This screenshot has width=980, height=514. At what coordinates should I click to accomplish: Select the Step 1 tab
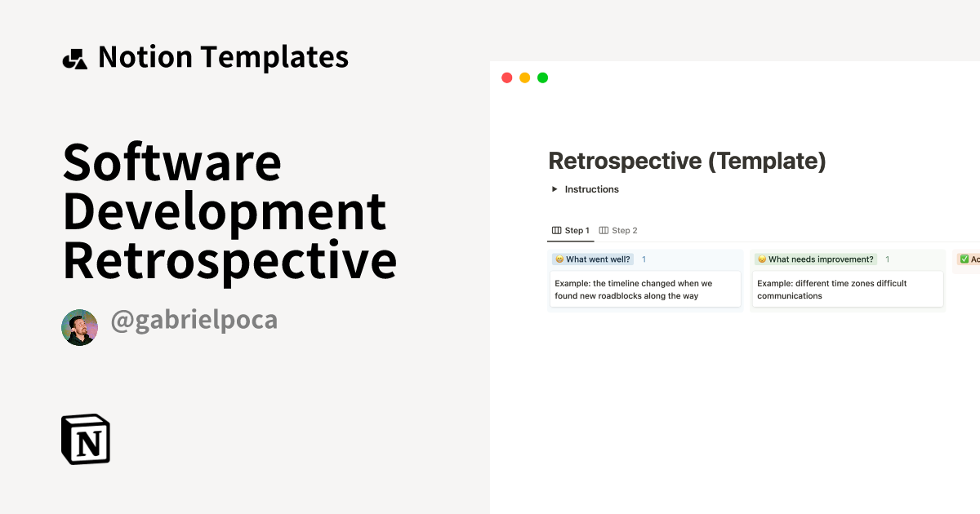pos(576,230)
